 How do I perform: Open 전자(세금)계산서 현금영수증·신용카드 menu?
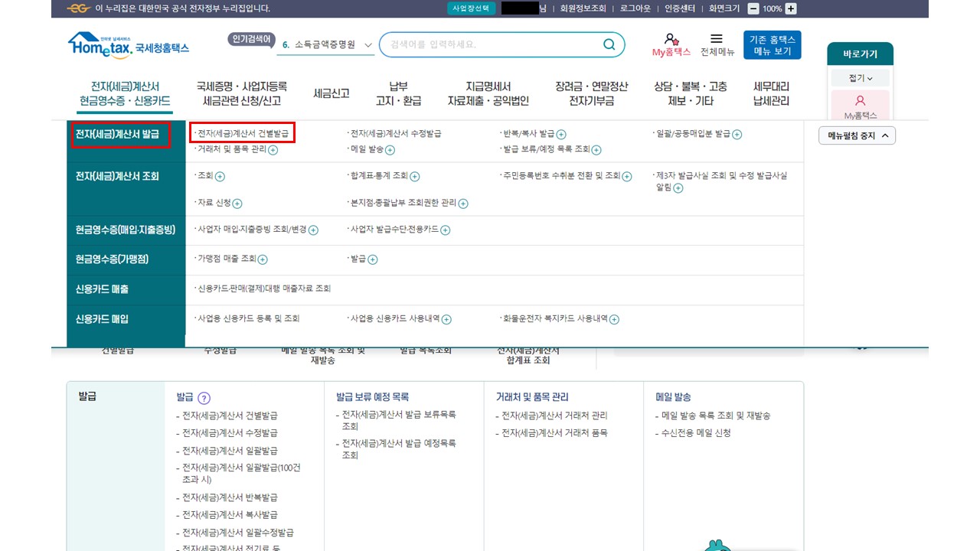[x=125, y=93]
